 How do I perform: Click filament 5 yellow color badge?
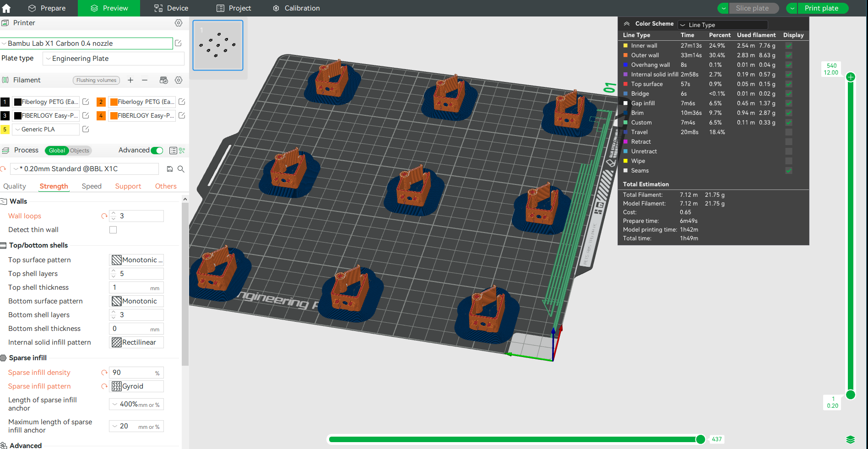pos(5,130)
